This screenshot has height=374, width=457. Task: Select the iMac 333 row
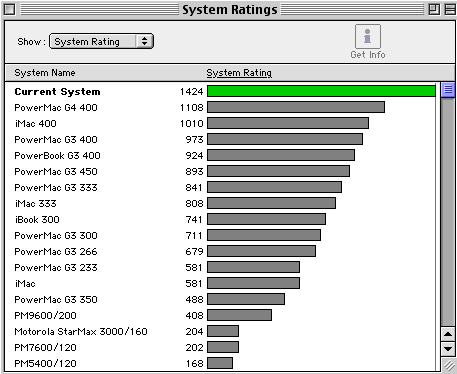click(x=221, y=203)
